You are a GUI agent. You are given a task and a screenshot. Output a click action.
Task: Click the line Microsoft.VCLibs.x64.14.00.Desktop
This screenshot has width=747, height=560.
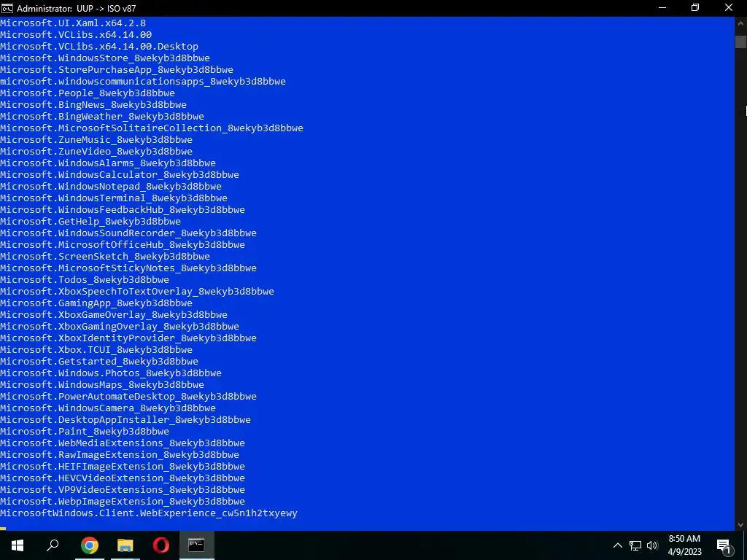coord(99,46)
